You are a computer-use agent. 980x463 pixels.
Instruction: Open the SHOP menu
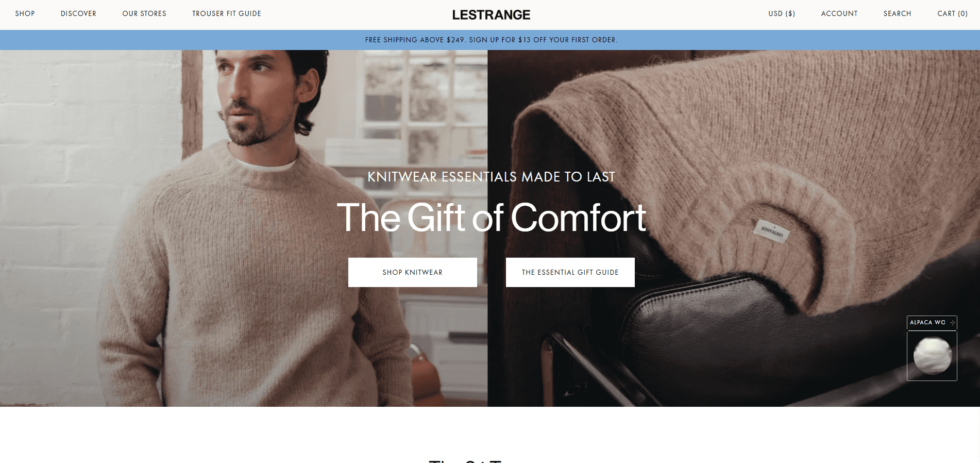pyautogui.click(x=25, y=13)
